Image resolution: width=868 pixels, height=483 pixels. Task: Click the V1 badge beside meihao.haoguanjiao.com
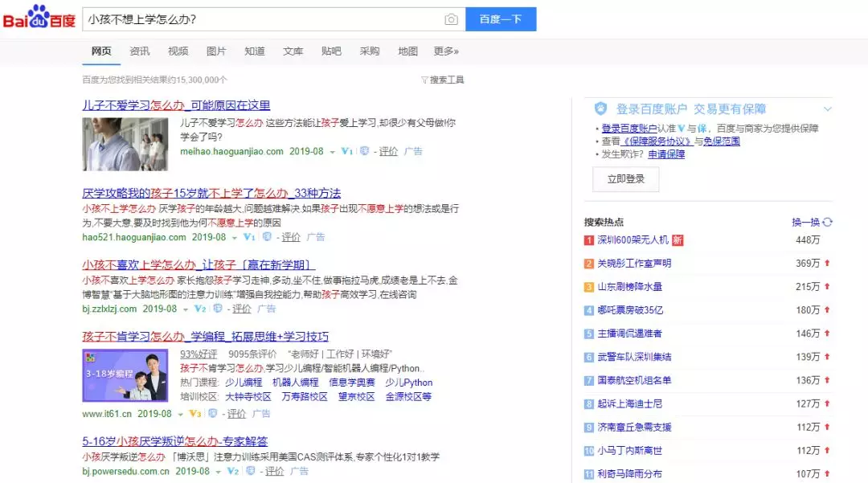pos(346,151)
